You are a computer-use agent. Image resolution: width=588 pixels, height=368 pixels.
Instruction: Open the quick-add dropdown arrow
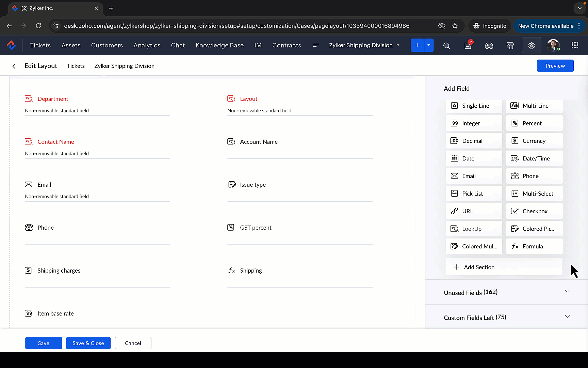429,45
